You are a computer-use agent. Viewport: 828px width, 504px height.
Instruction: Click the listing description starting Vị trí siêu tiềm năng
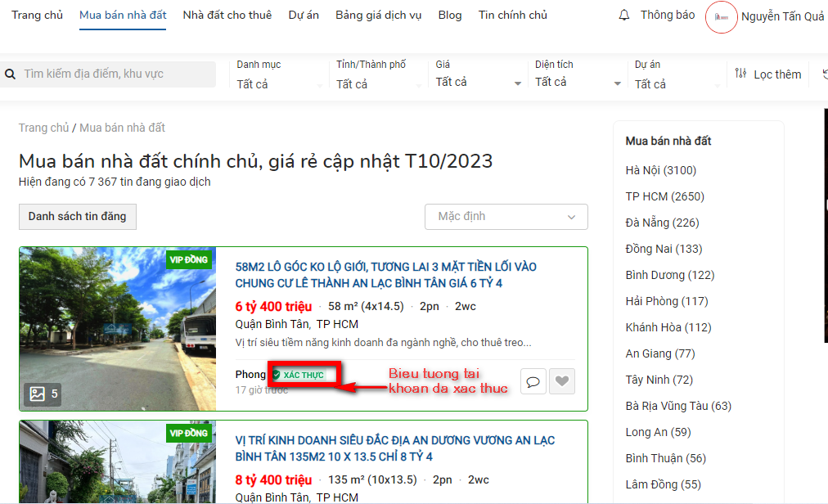(x=384, y=342)
